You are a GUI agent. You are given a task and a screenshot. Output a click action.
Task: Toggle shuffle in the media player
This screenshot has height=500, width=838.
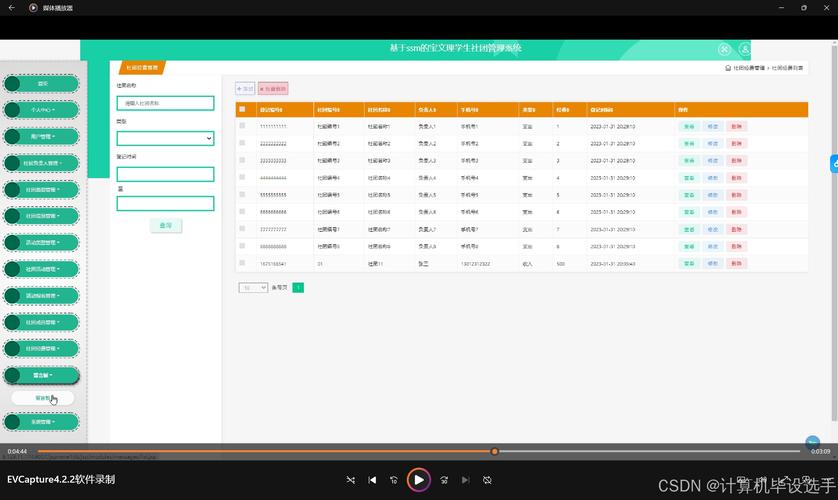(351, 480)
